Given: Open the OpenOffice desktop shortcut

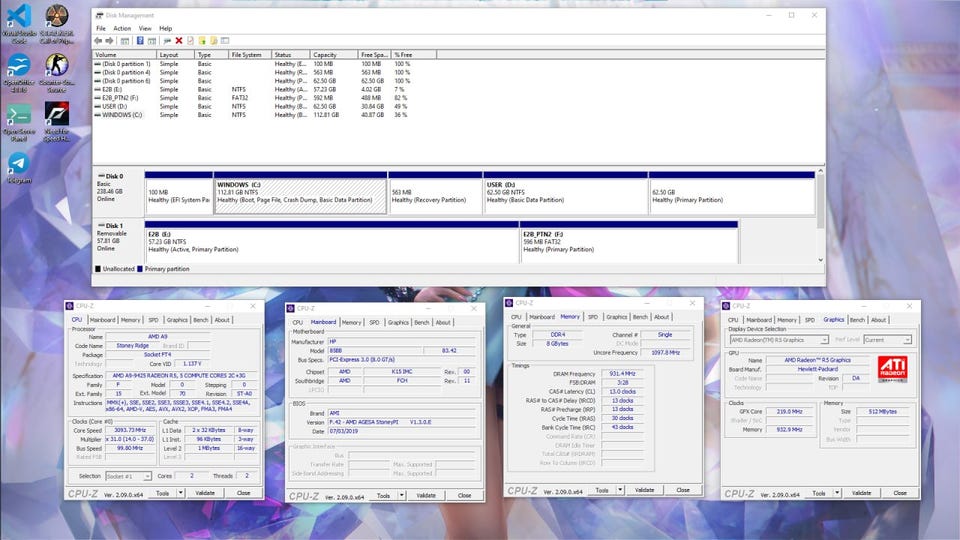Looking at the screenshot, I should (19, 73).
